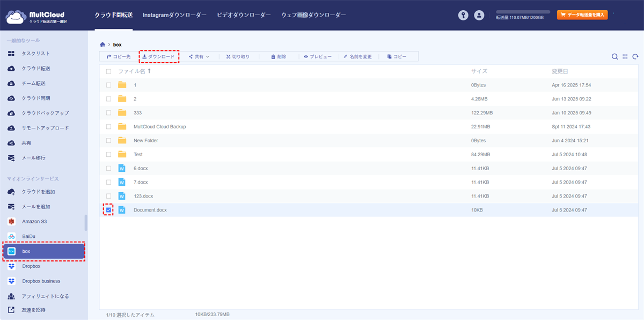
Task: Click the data transfer usage progress bar
Action: tap(523, 12)
